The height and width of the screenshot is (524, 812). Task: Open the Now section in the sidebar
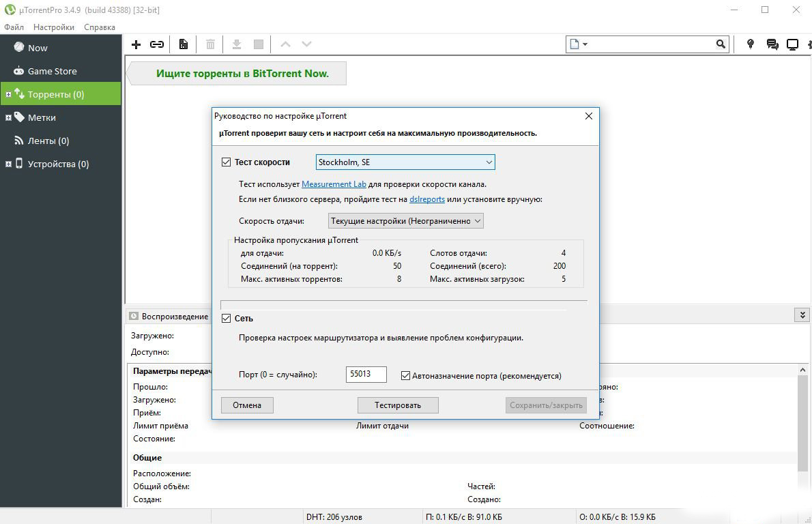(x=61, y=48)
